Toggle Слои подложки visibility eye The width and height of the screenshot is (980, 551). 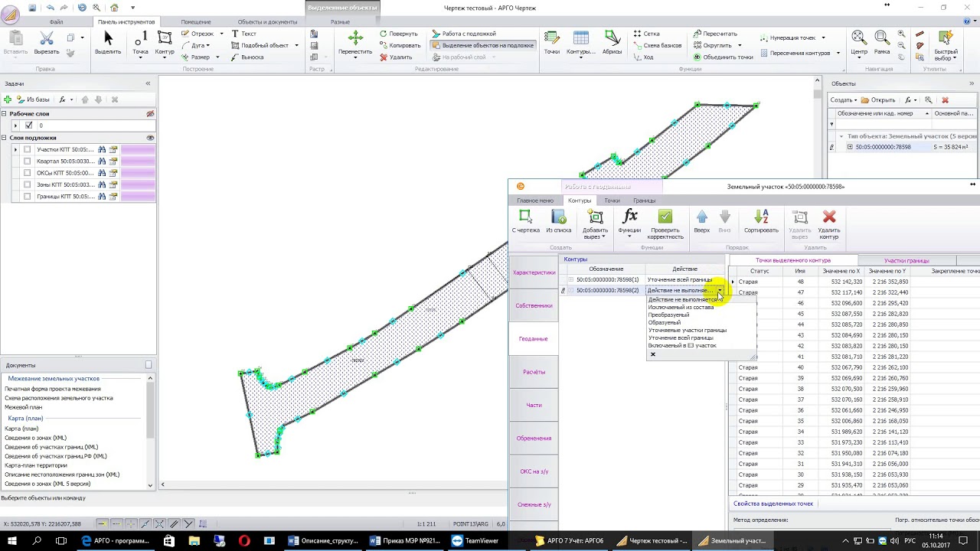coord(150,138)
